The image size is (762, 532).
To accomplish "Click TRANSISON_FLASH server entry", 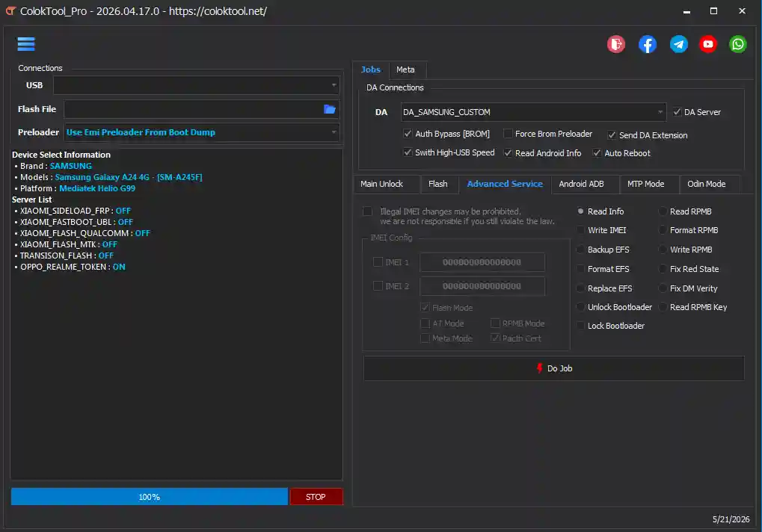I will [x=67, y=256].
